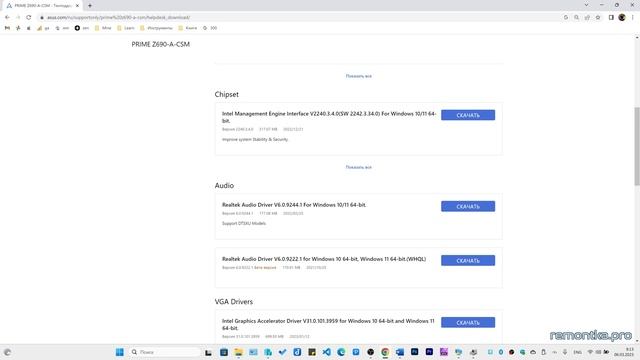Click the browser back arrow

pos(7,18)
